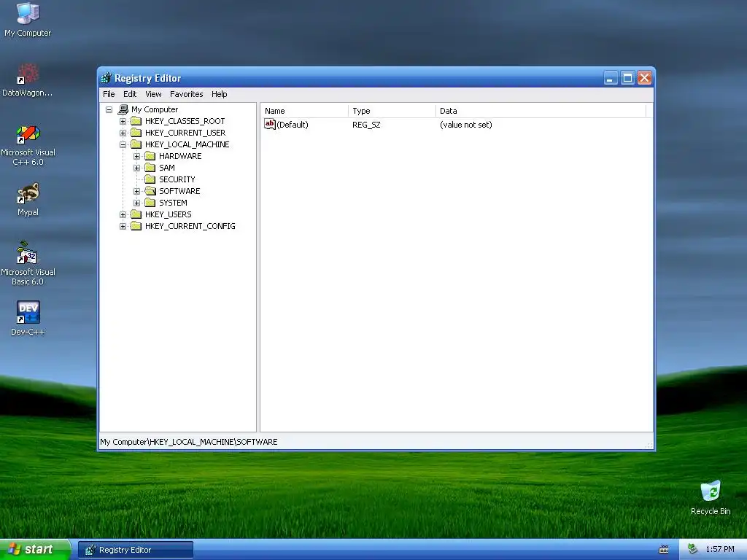Open the Edit menu
The image size is (747, 560).
click(x=130, y=94)
